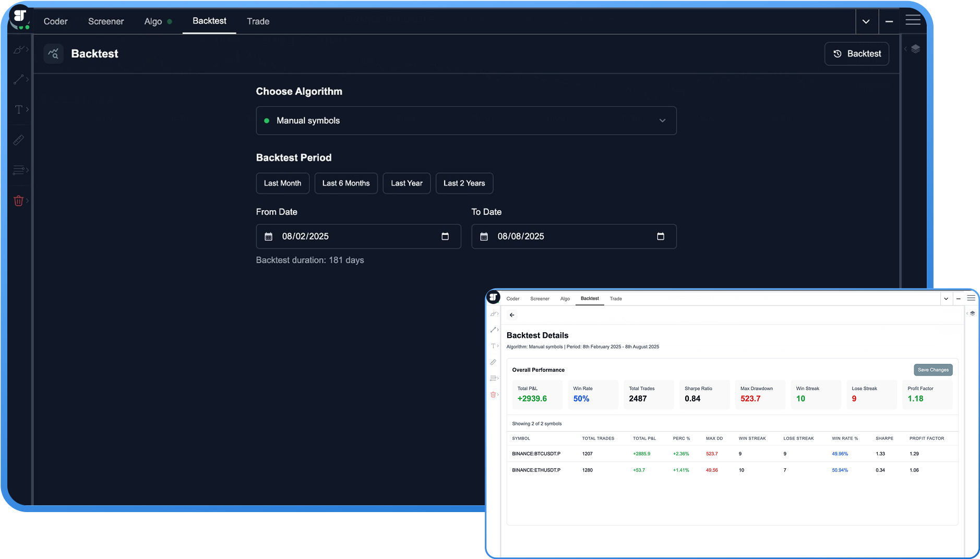The height and width of the screenshot is (559, 980).
Task: Click the calendar icon left of 08/08/2025
Action: click(484, 237)
